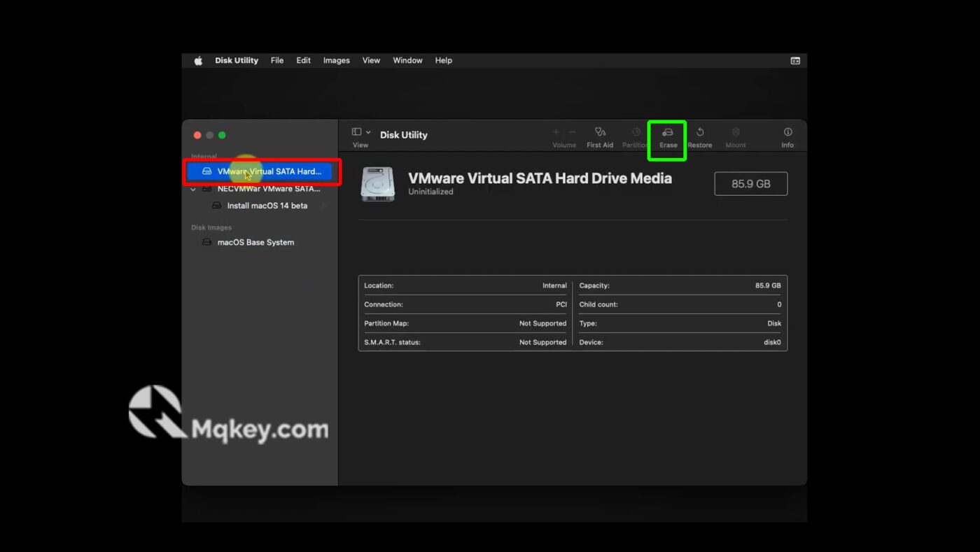The height and width of the screenshot is (552, 980).
Task: Remove volume with minus icon
Action: [572, 132]
